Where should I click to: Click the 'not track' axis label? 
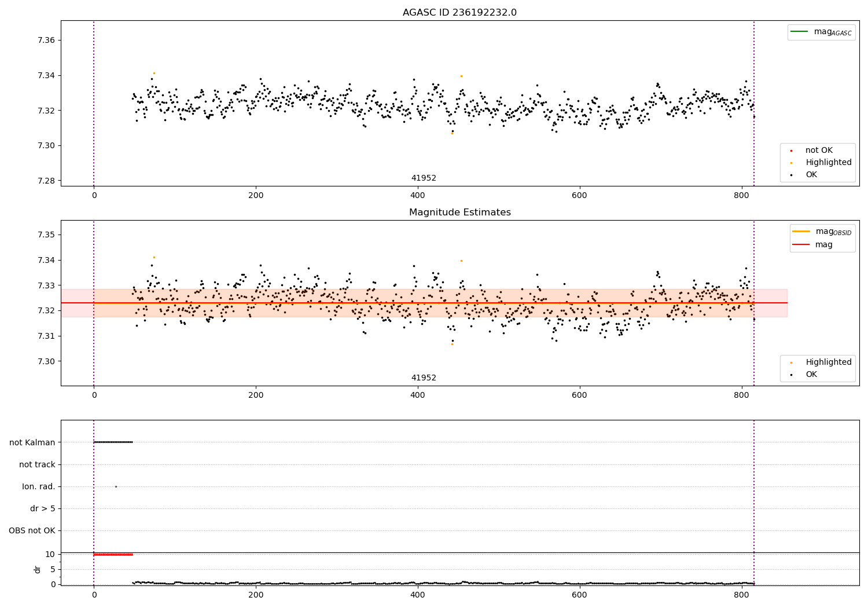coord(37,464)
